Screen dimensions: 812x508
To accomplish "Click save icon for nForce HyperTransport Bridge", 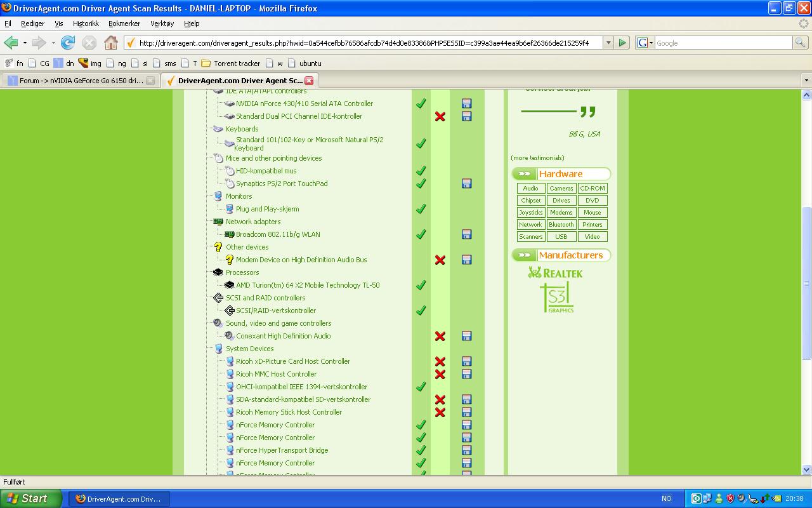I will [x=467, y=450].
